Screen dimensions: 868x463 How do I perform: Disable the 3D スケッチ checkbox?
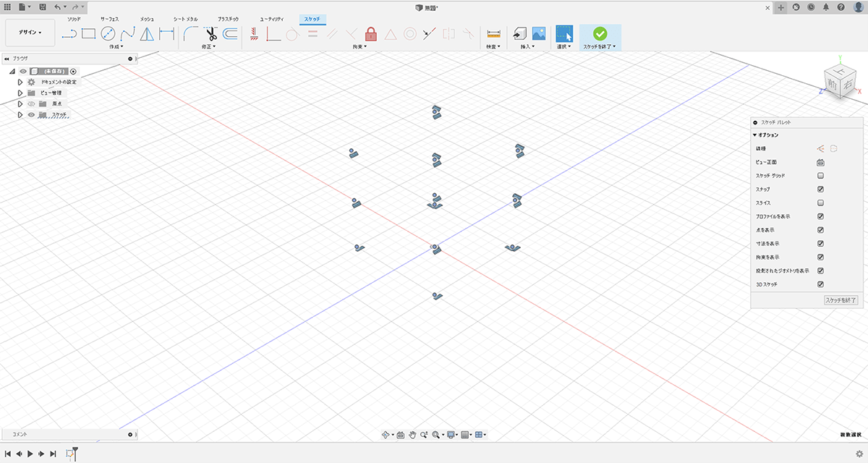click(x=821, y=284)
